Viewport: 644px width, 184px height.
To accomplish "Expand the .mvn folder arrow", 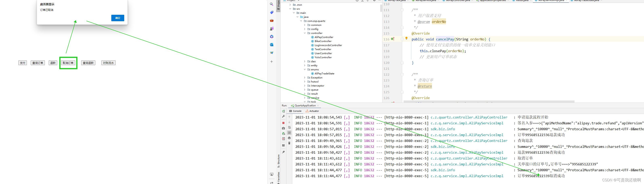I will point(290,5).
